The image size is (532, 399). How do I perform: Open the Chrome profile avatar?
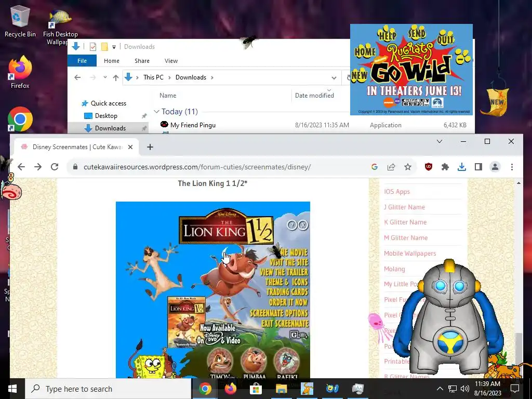tap(495, 167)
